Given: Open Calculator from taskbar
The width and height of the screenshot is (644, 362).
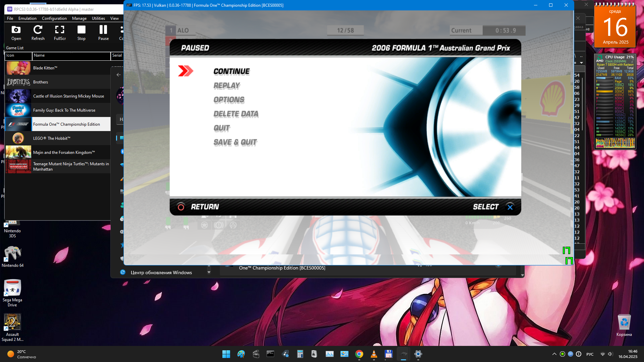Looking at the screenshot, I should 300,354.
